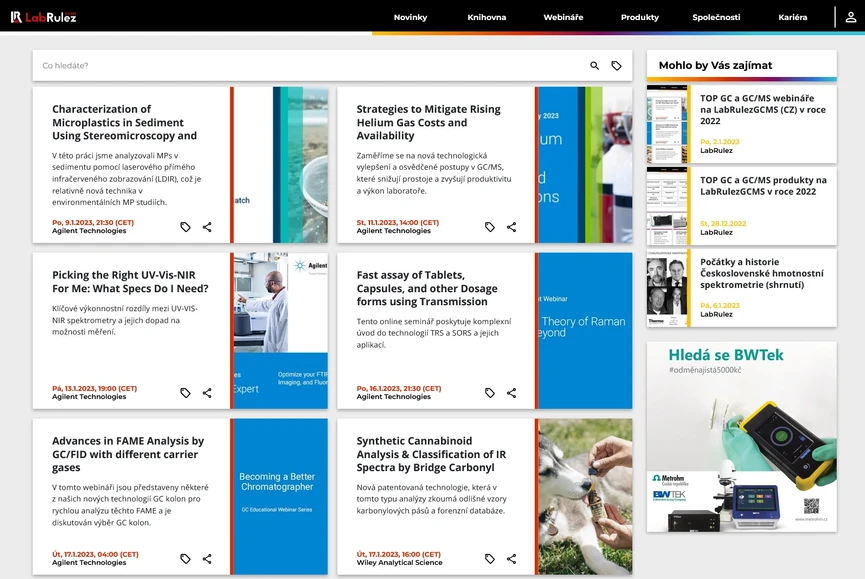Viewport: 865px width, 579px height.
Task: Share the Fast assay of Tablets webinar
Action: point(512,393)
